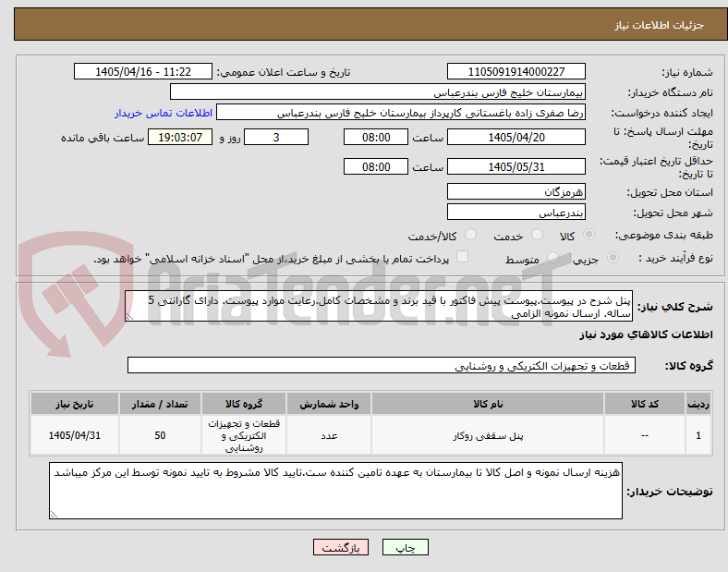
Task: Click the response deadline date 1405/04/20 field
Action: [x=516, y=137]
